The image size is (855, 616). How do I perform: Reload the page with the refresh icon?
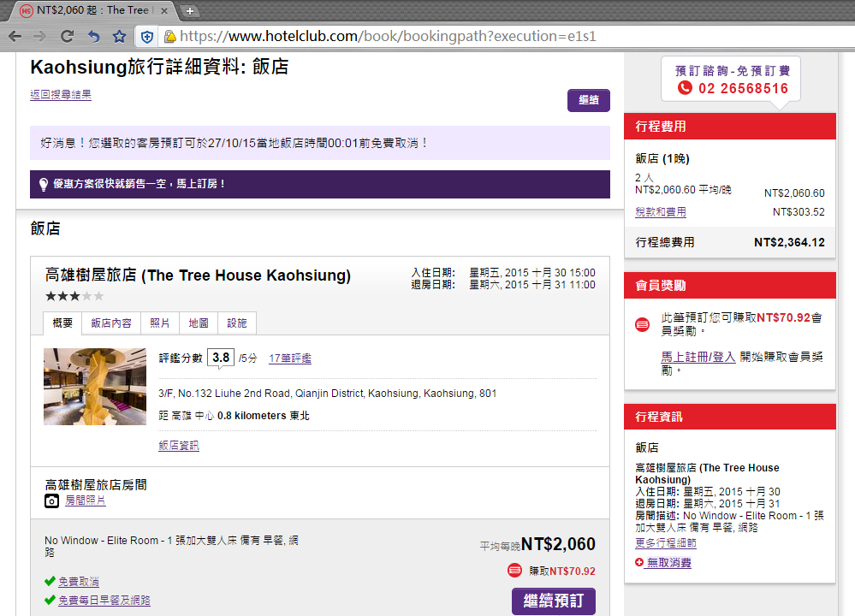click(x=67, y=37)
